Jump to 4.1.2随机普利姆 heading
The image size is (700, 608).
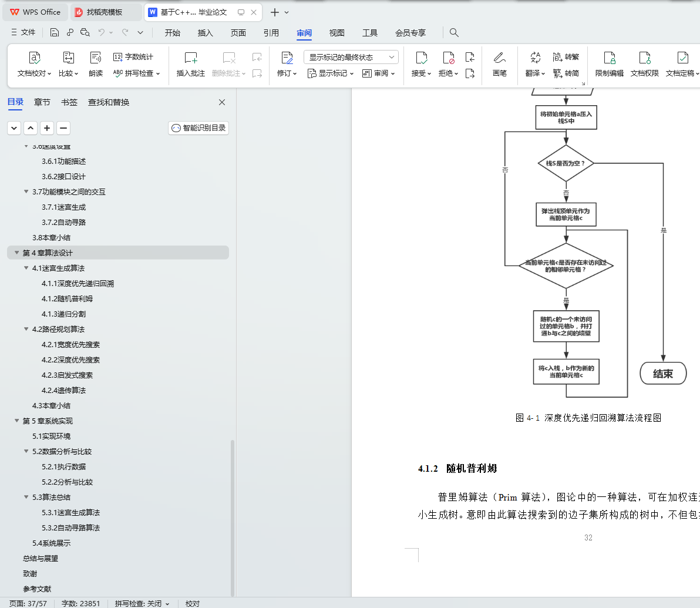pos(67,299)
